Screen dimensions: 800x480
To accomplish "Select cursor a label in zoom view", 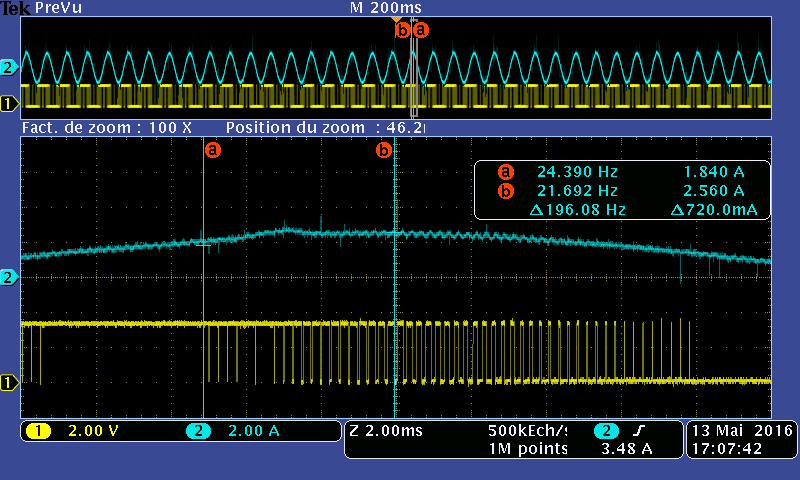I will coord(213,150).
